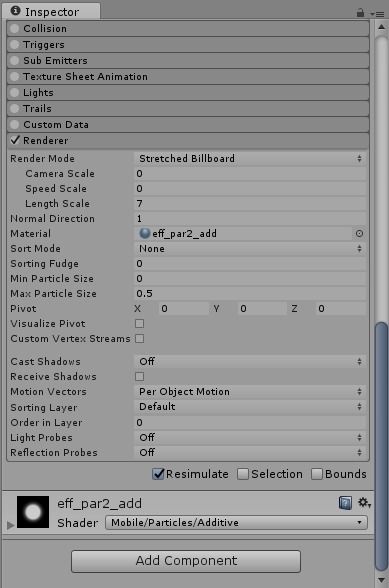
Task: Uncheck the Resimulate checkbox
Action: coord(158,474)
